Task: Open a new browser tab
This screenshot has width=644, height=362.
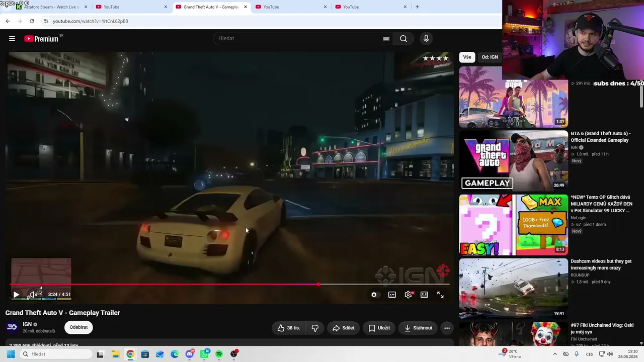Action: 417,7
